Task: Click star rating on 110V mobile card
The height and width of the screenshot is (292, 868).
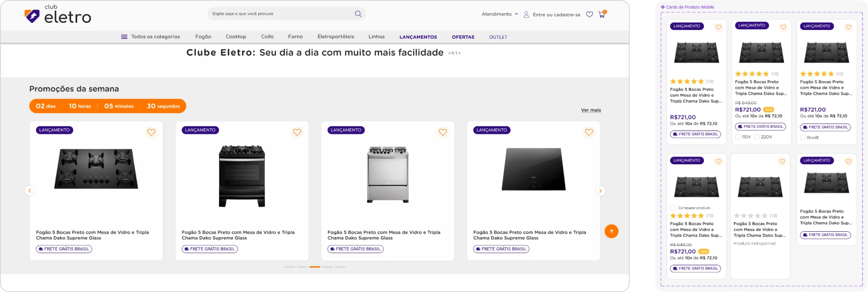Action: point(752,74)
